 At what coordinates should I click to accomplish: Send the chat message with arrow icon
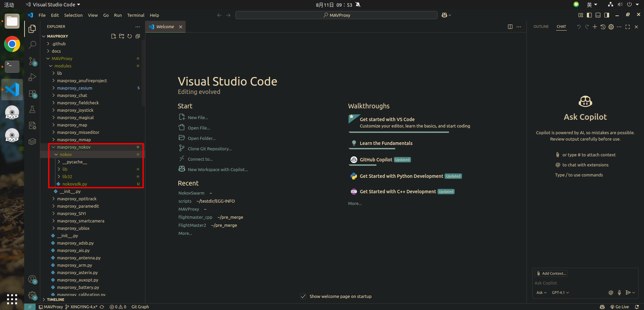tap(628, 293)
